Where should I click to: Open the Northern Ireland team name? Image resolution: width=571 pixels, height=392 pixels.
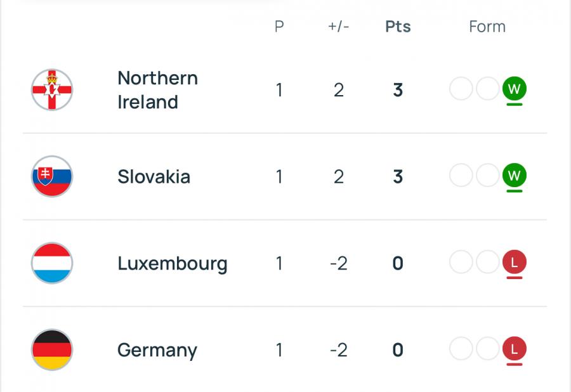click(158, 90)
